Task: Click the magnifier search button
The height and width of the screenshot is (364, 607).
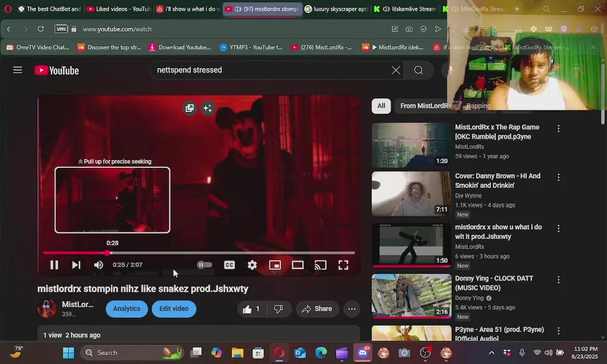Action: pyautogui.click(x=418, y=70)
